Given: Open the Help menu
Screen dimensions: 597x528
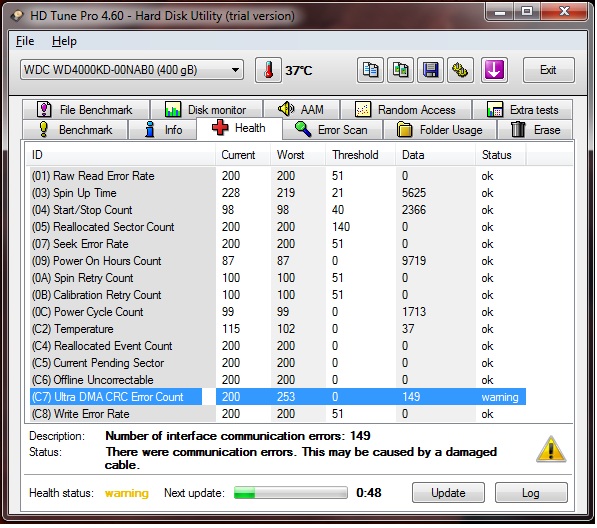Looking at the screenshot, I should [64, 41].
